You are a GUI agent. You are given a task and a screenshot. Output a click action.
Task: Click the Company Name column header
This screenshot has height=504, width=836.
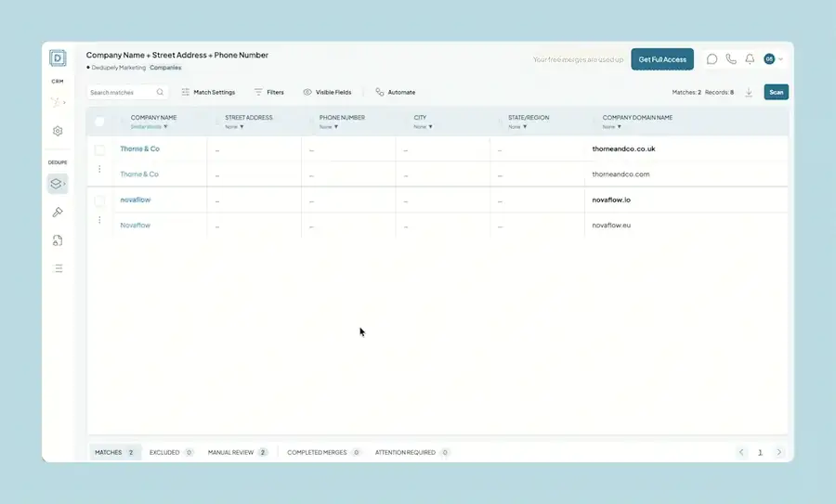click(153, 118)
